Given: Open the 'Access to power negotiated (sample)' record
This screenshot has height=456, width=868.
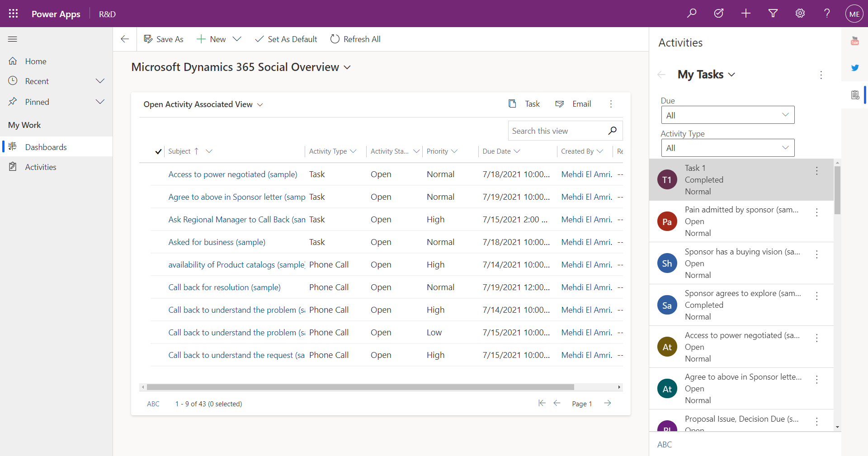Looking at the screenshot, I should point(232,174).
